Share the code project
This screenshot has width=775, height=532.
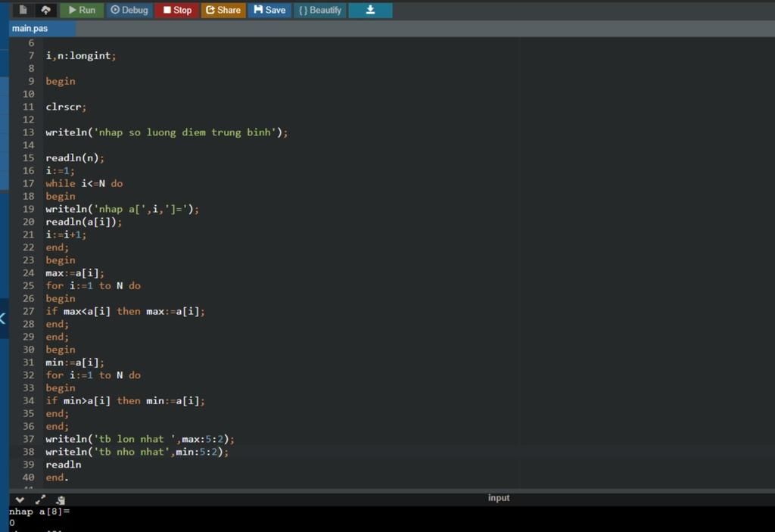point(223,10)
